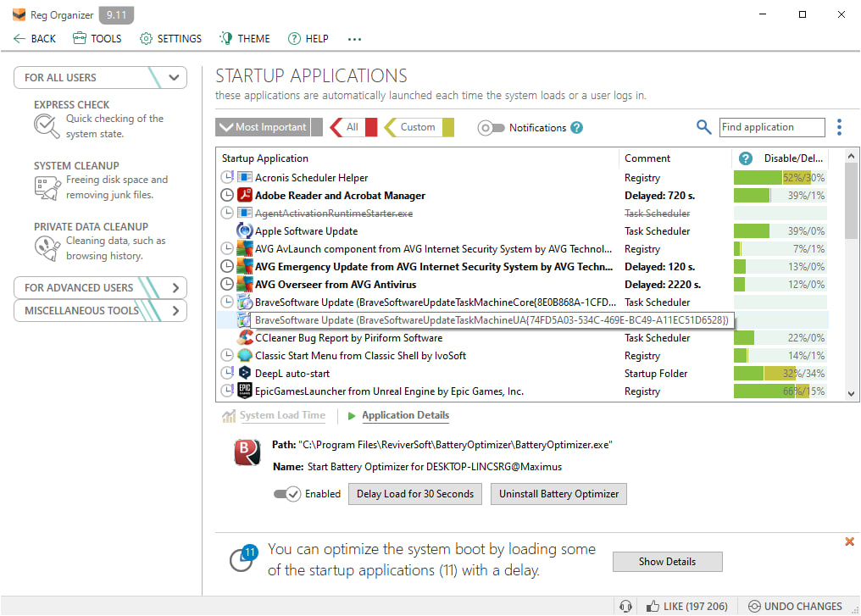Click the DeepL 32%/34% disable bar
Screen dimensions: 861x616
click(x=780, y=374)
